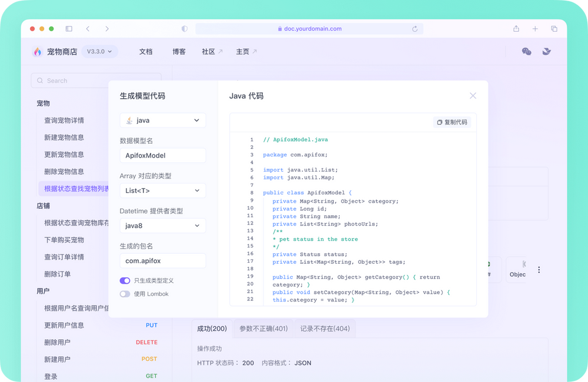The height and width of the screenshot is (382, 588).
Task: Click the // ApifoxModel.java comment line
Action: (x=296, y=139)
